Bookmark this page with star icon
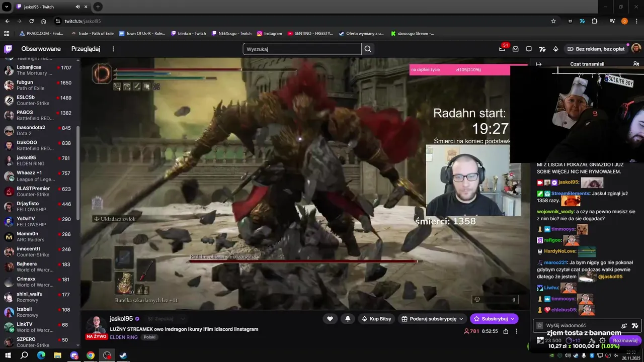Viewport: 644px width, 362px height. 553,21
